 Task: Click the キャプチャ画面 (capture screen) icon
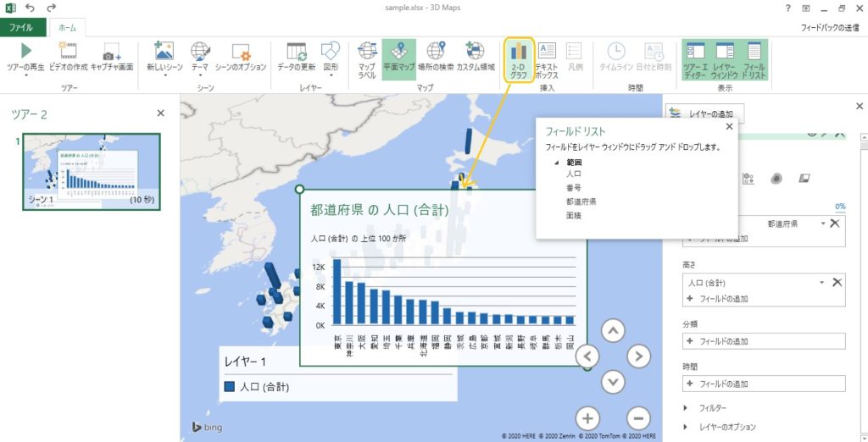click(x=112, y=57)
